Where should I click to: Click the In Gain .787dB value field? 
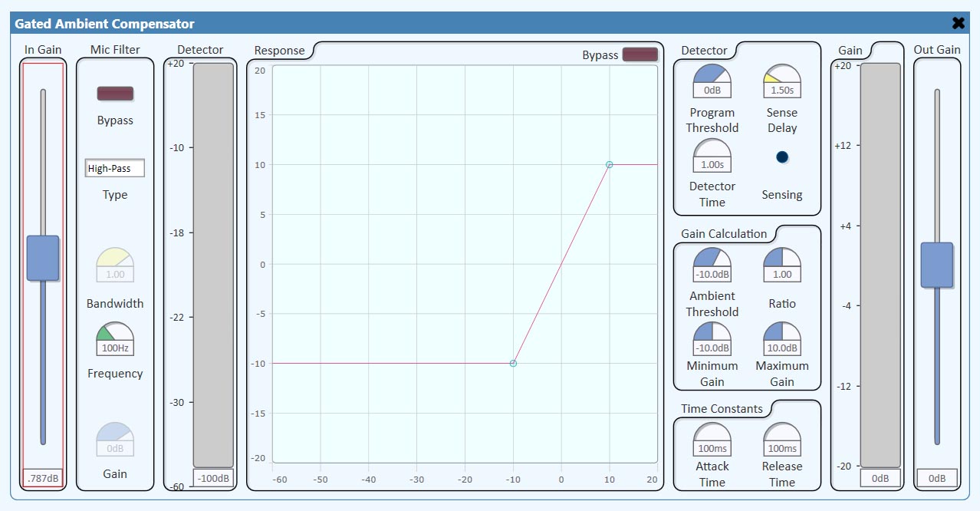point(43,479)
